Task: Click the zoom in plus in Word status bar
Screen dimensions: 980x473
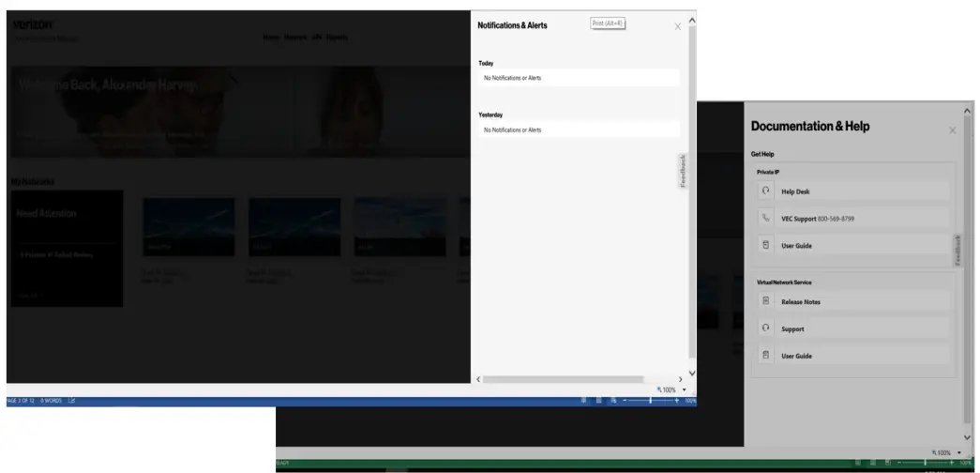Action: pyautogui.click(x=677, y=401)
